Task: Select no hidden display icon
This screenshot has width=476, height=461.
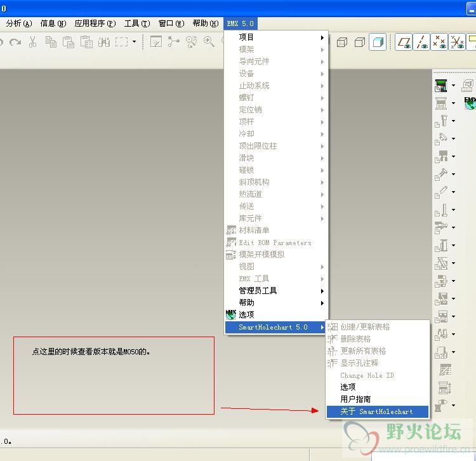Action: coord(360,42)
